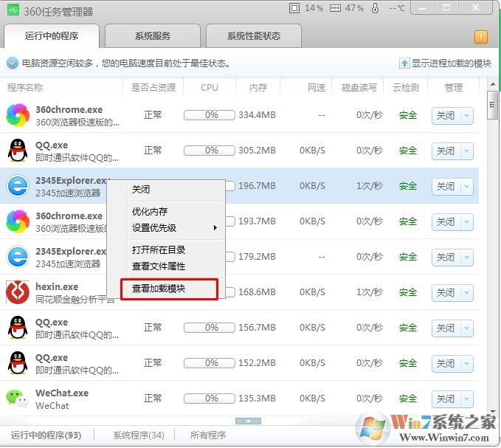Click the hexin.exe red icon
This screenshot has width=501, height=448.
point(18,292)
